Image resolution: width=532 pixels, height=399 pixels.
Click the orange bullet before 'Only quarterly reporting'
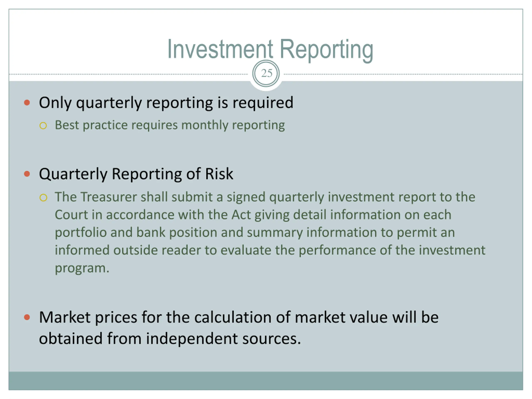pos(27,103)
